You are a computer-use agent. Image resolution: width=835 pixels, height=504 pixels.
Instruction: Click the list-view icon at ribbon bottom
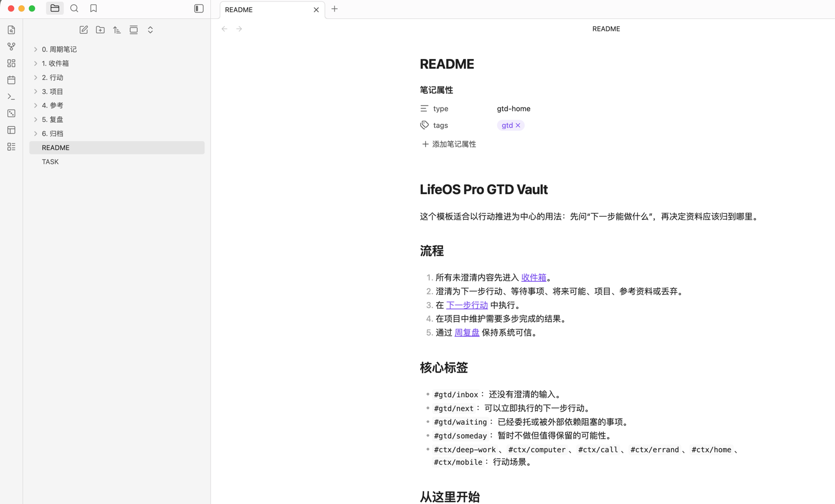(11, 147)
